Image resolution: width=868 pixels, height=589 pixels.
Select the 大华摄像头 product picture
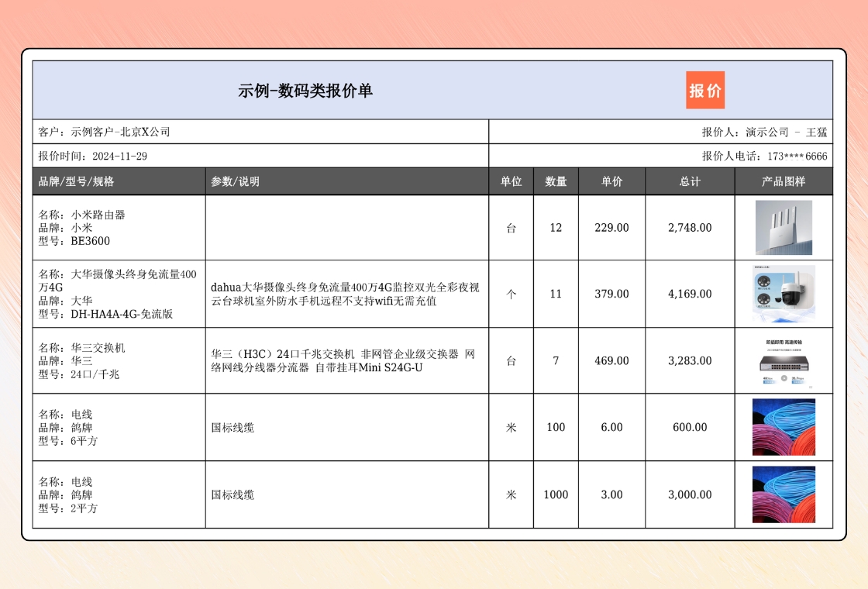click(784, 294)
